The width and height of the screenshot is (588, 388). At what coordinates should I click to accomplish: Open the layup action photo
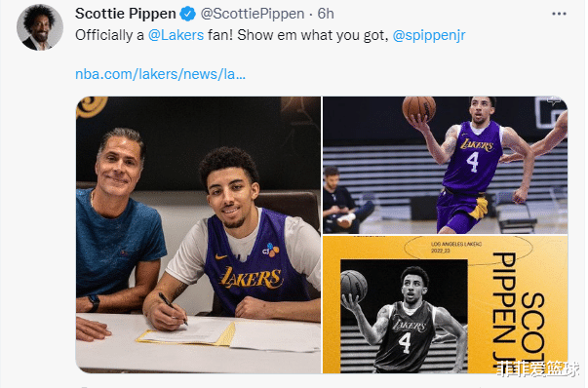coord(445,166)
